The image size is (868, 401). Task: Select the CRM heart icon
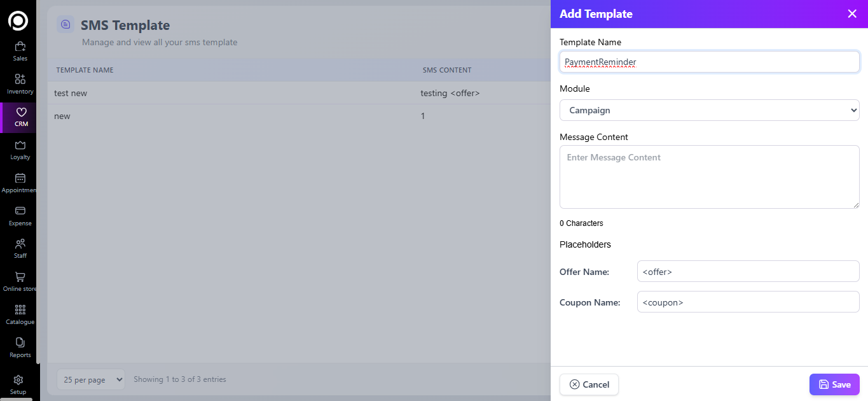20,113
